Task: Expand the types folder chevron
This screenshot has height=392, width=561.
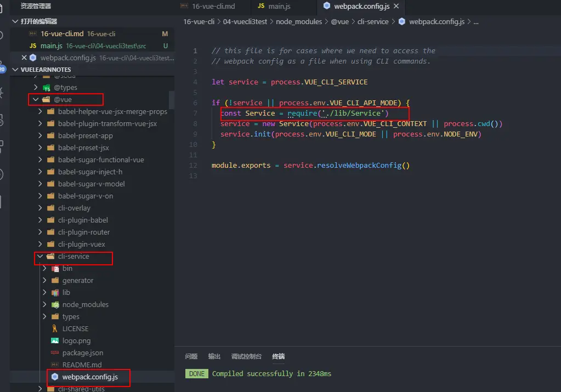Action: tap(44, 316)
